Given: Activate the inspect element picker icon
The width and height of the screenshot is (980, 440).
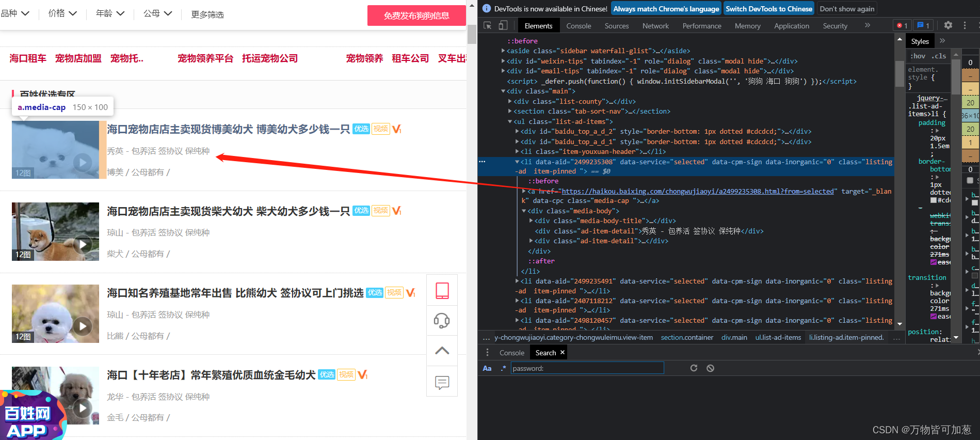Looking at the screenshot, I should 487,25.
